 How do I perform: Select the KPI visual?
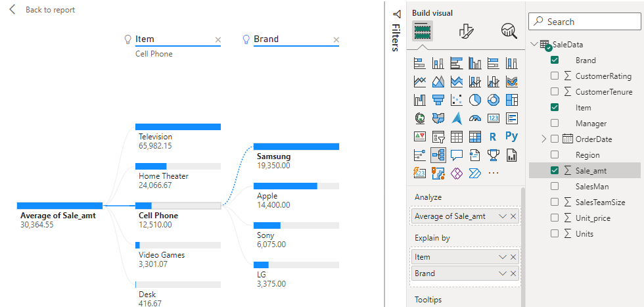420,137
